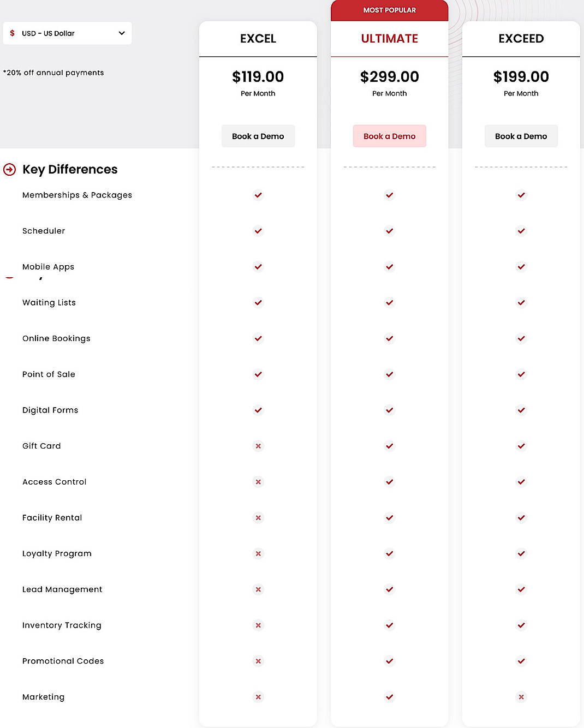The image size is (584, 728).
Task: Toggle the Facility Rental checkmark under Ultimate
Action: tap(389, 518)
